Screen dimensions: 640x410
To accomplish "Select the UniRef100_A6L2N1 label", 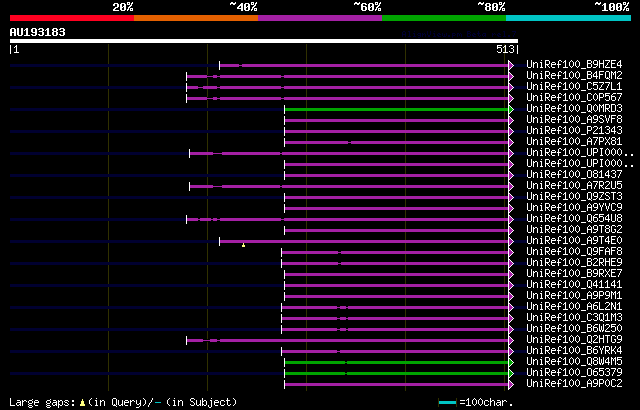I will (x=574, y=307).
